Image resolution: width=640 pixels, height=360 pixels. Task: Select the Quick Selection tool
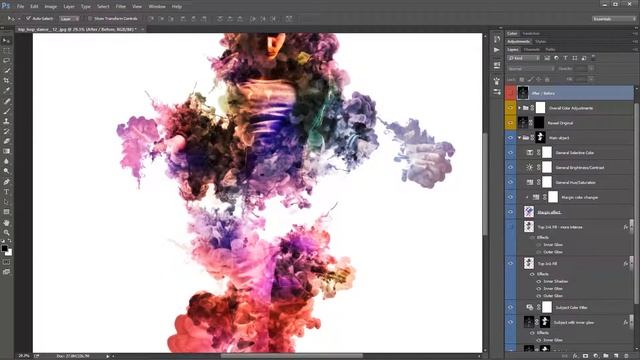point(6,71)
